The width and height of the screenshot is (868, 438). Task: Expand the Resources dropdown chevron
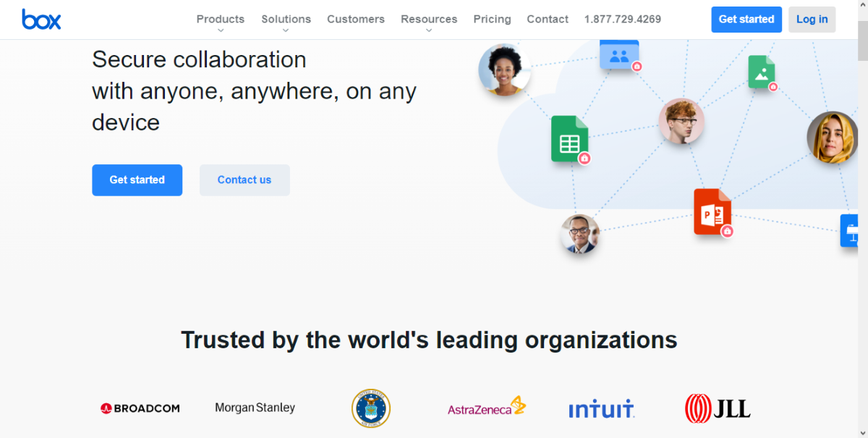click(429, 30)
